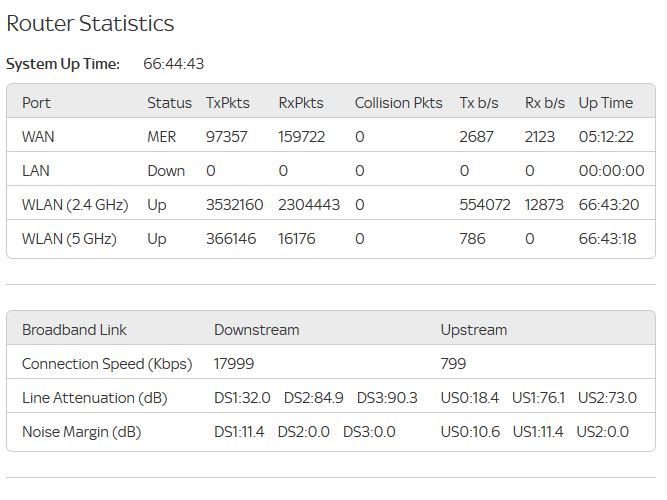Click the LAN port row label
The width and height of the screenshot is (667, 500).
[x=35, y=171]
